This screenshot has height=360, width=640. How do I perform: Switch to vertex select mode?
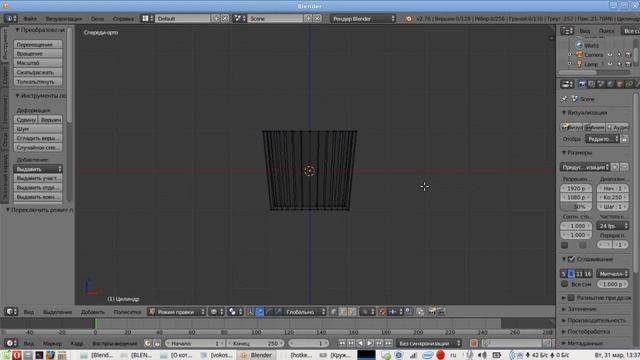coord(333,312)
